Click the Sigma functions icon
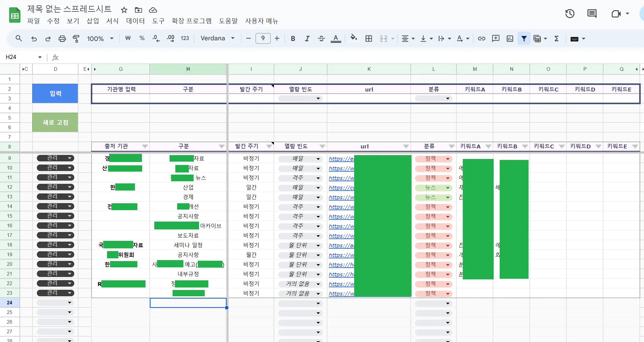The image size is (644, 342). point(557,39)
